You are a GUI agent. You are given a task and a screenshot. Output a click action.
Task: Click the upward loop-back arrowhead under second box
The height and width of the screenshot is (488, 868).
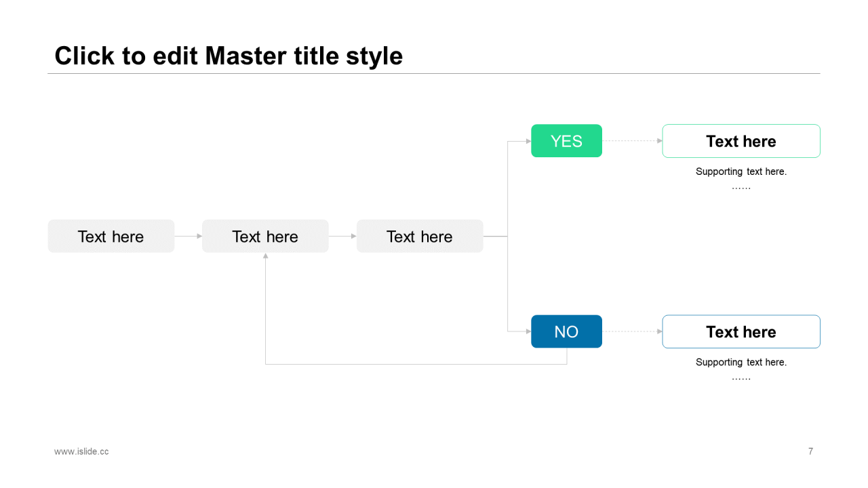(x=265, y=256)
